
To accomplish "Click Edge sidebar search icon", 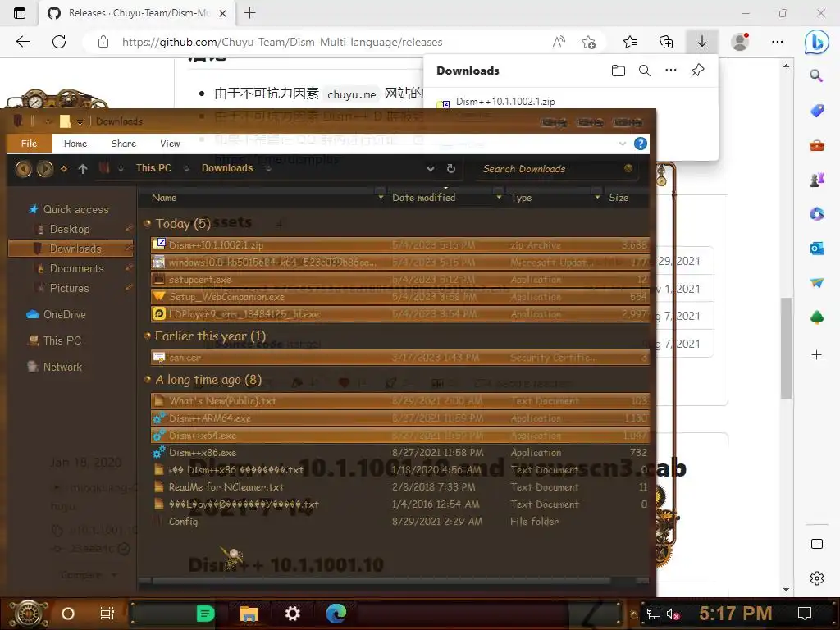I will pos(816,75).
